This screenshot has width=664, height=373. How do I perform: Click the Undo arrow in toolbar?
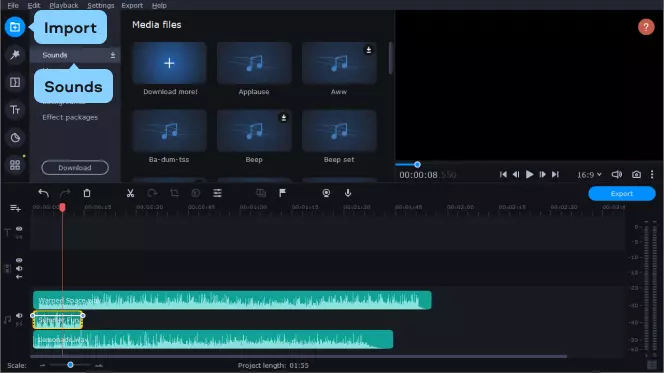coord(43,193)
